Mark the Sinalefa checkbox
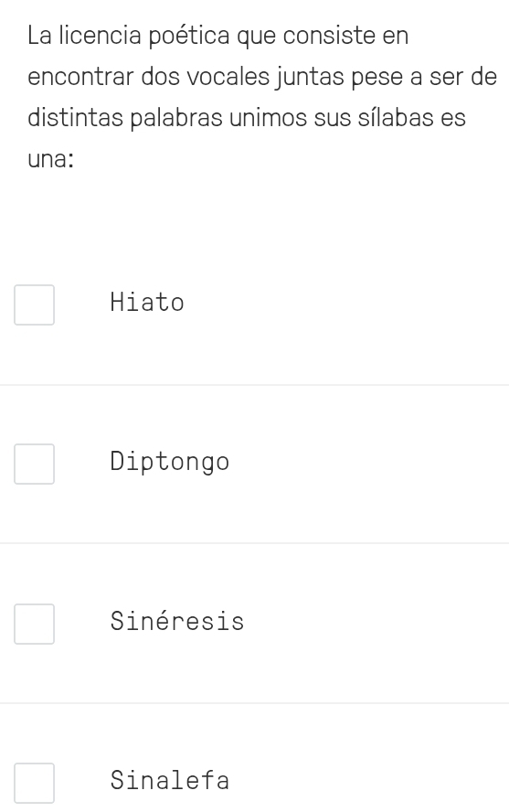Screen dimensions: 509x812 [34, 783]
